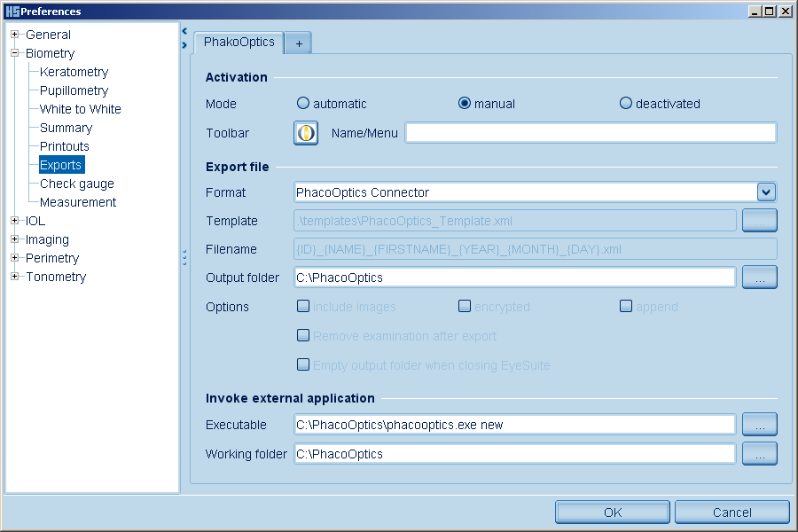
Task: Select deactivated mode radio button
Action: point(626,104)
